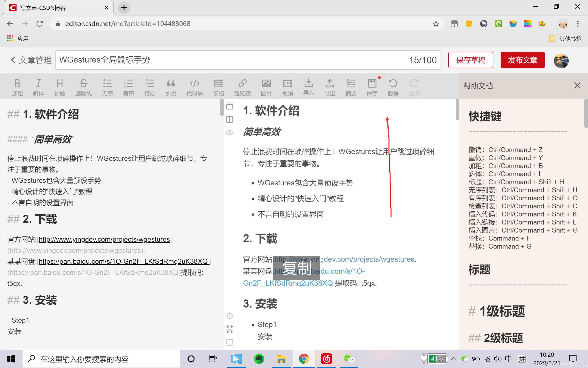Bookmark this page with the star icon

click(x=436, y=24)
